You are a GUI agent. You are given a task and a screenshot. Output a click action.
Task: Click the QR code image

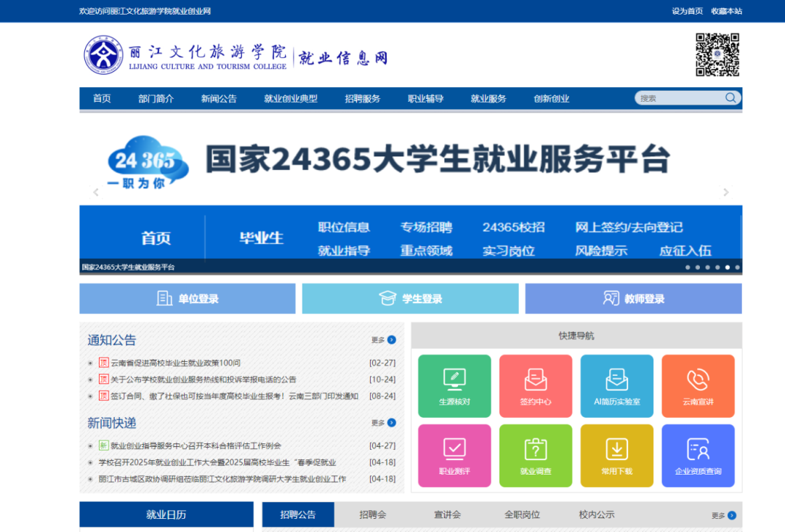(717, 55)
